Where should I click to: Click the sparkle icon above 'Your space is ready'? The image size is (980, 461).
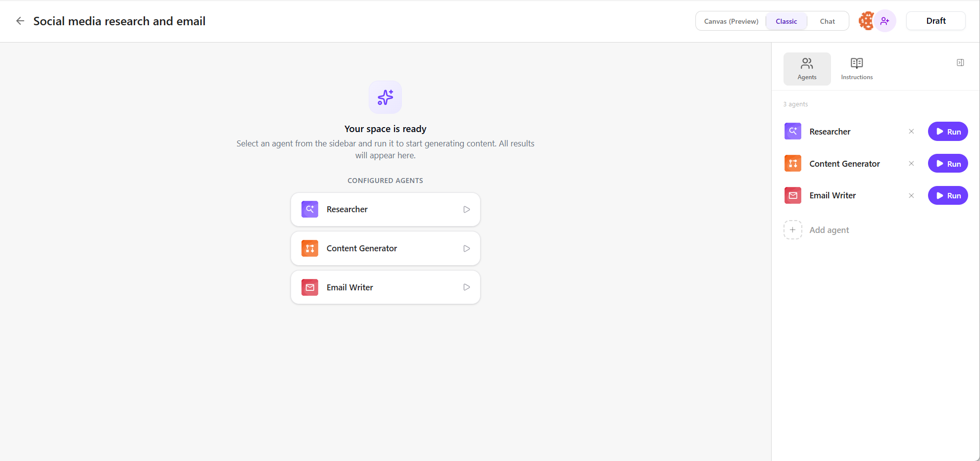tap(385, 97)
